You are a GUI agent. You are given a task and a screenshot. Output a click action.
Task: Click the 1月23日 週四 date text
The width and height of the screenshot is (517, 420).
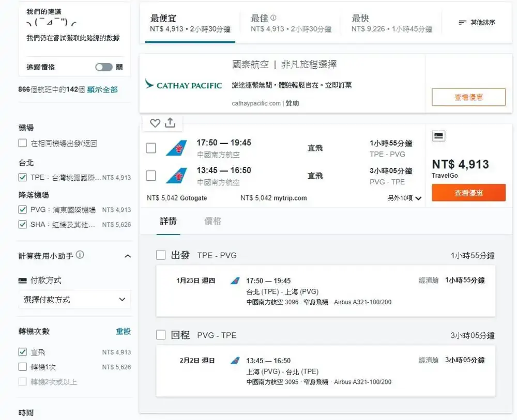[195, 281]
